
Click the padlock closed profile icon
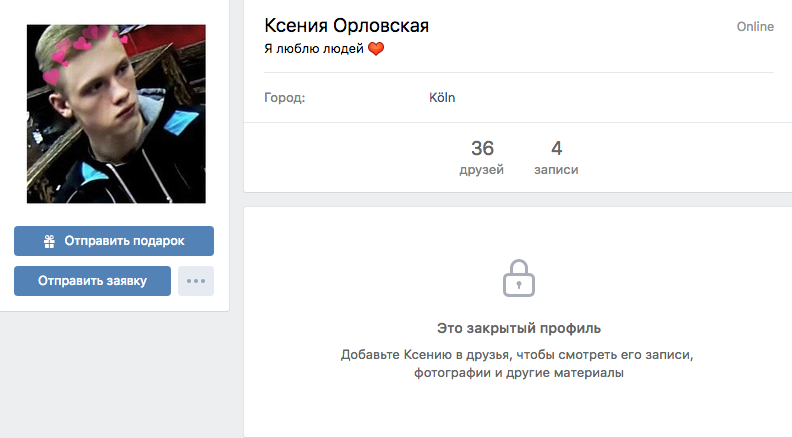click(519, 278)
